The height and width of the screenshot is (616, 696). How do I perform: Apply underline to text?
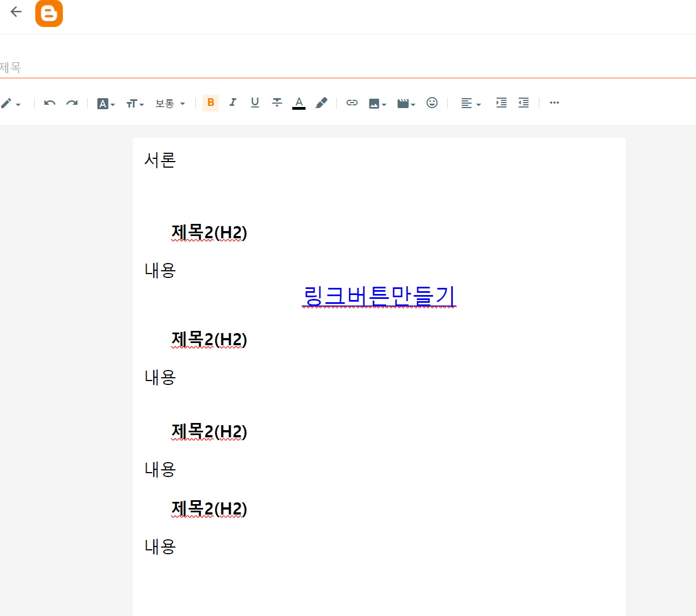[254, 103]
